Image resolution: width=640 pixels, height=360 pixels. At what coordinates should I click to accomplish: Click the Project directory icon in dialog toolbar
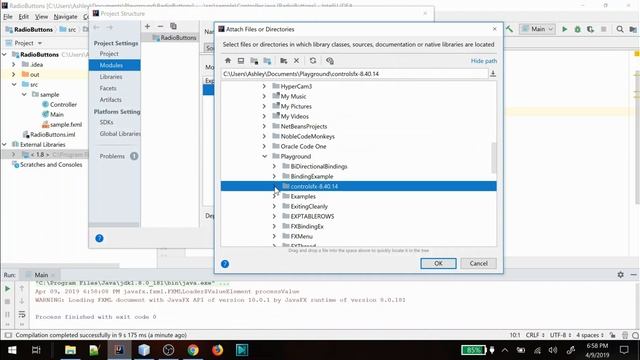tap(254, 61)
